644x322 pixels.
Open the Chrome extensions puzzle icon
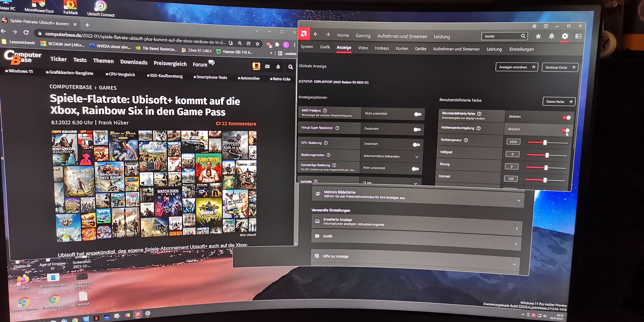[277, 44]
